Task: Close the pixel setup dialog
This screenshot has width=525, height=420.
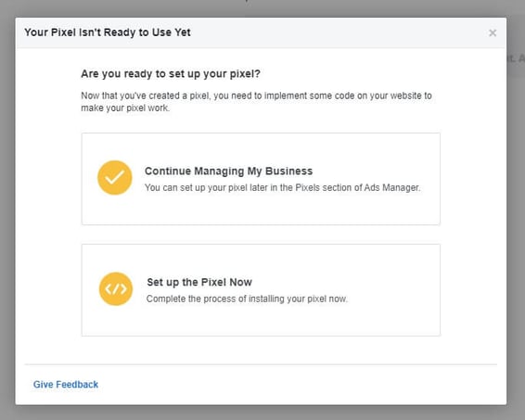Action: point(493,32)
